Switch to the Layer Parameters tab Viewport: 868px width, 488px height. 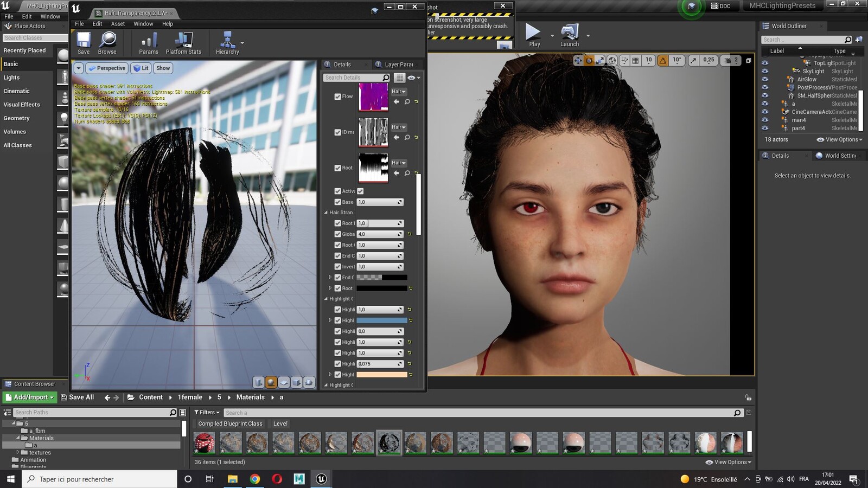(x=398, y=64)
